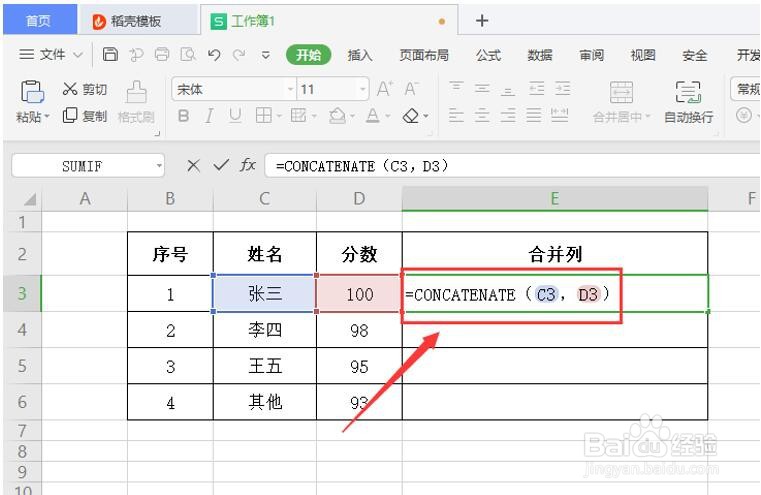Expand the quick access toolbar customize arrow

(265, 55)
